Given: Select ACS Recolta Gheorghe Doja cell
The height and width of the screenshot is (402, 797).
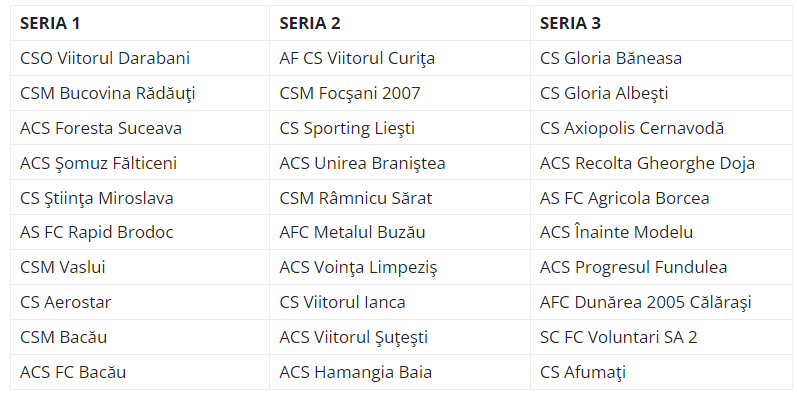Looking at the screenshot, I should pyautogui.click(x=647, y=163).
